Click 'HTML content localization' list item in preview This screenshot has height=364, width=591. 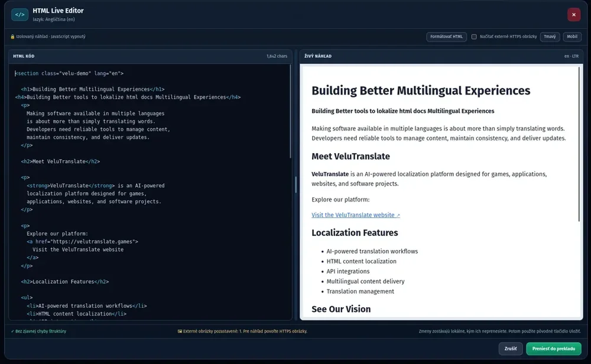362,261
